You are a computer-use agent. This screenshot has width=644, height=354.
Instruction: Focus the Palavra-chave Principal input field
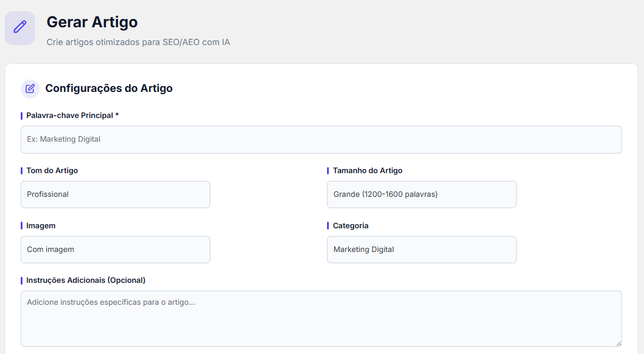pyautogui.click(x=321, y=139)
